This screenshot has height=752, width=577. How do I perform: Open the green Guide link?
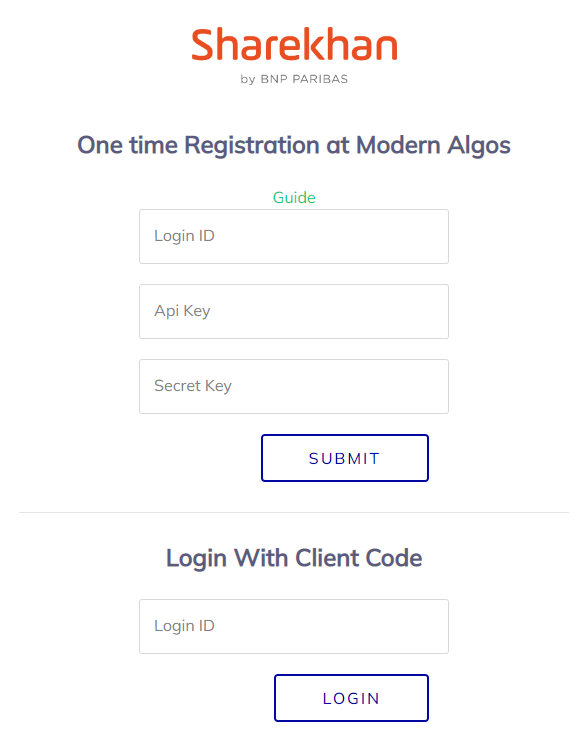coord(294,198)
